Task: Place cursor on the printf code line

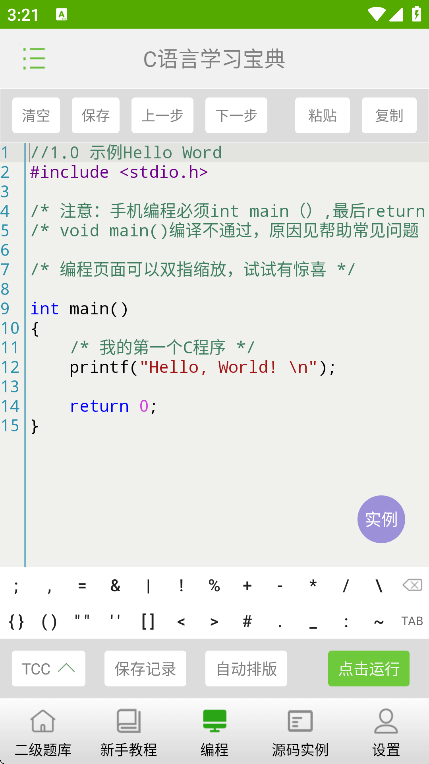Action: (x=203, y=367)
